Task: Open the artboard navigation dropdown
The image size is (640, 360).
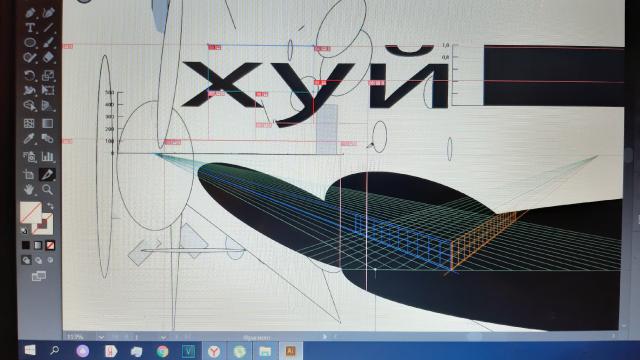Action: click(163, 337)
